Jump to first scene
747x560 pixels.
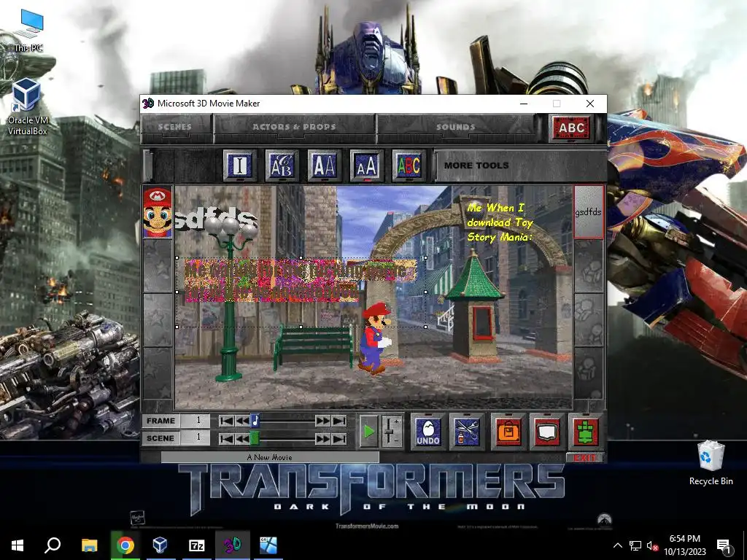[x=227, y=438]
